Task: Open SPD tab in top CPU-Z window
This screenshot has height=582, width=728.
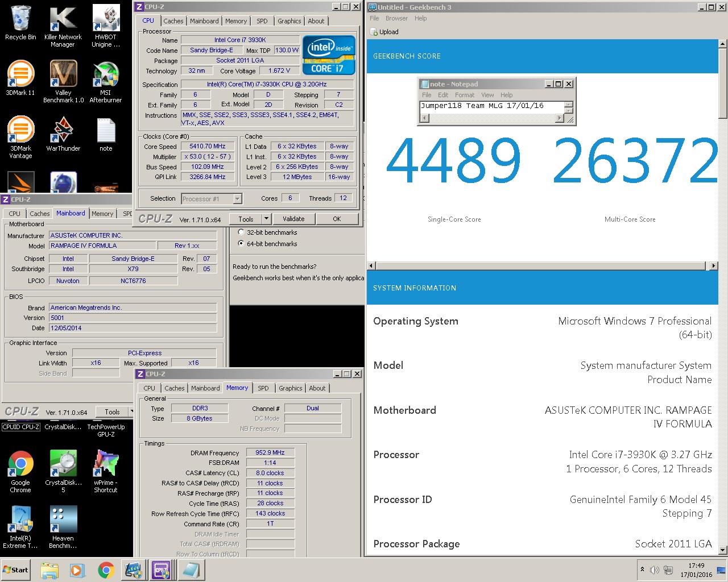Action: 262,21
